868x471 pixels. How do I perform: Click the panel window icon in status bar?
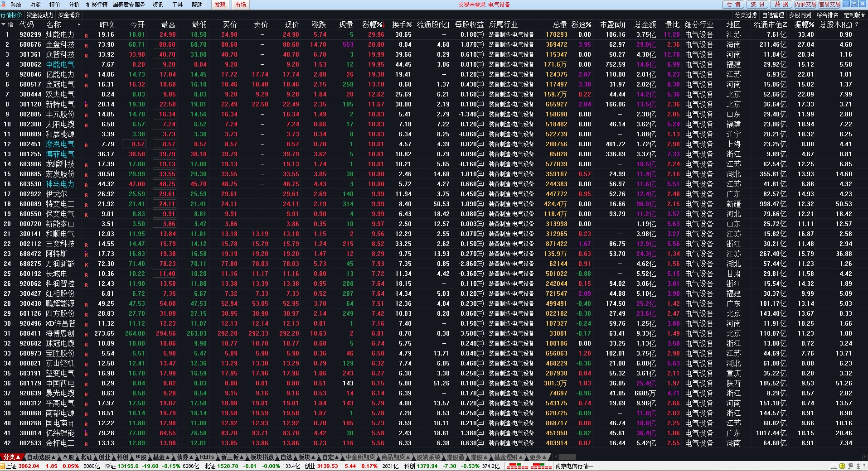(x=834, y=466)
